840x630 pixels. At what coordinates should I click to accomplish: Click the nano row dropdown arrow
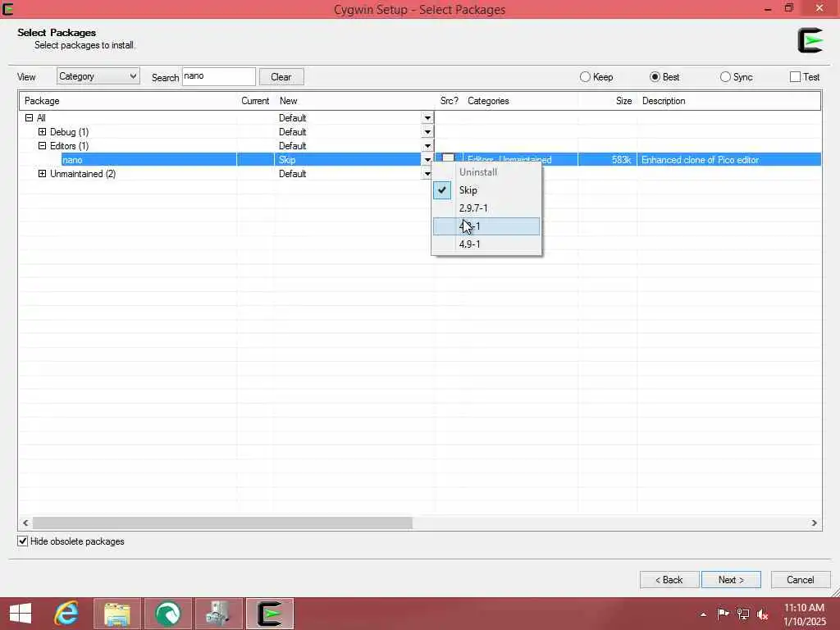427,160
